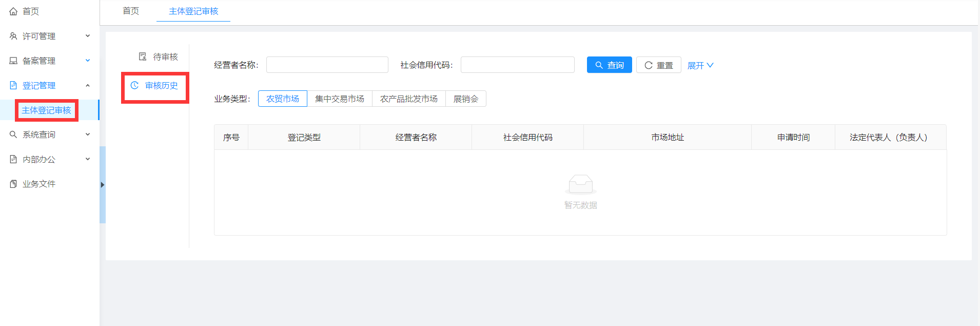
Task: Select 集中交易市场 business type
Action: point(339,99)
